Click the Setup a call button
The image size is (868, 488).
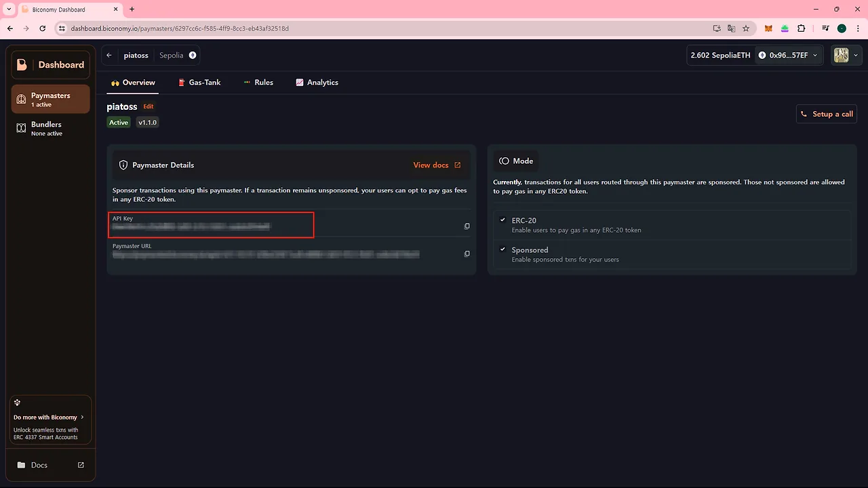click(827, 114)
